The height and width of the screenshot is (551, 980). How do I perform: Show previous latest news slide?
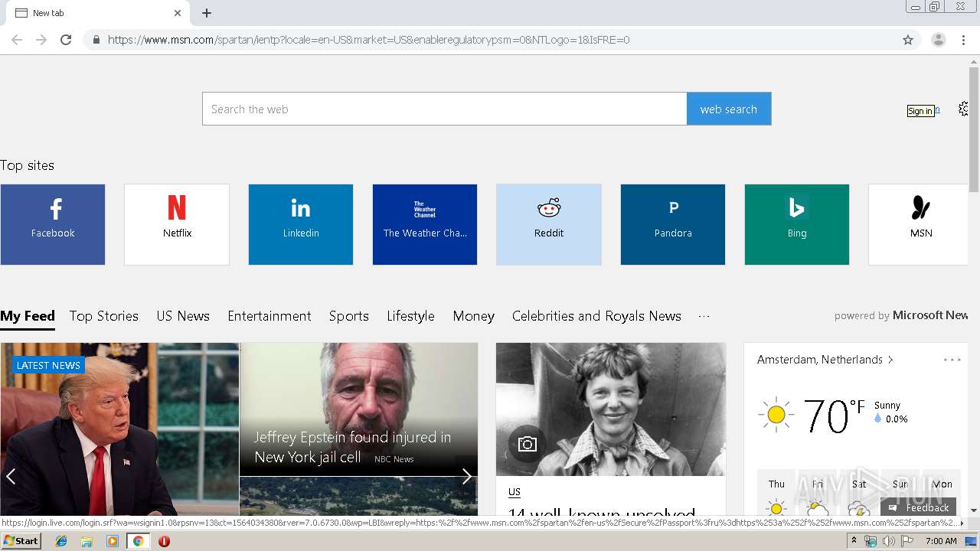(x=11, y=477)
